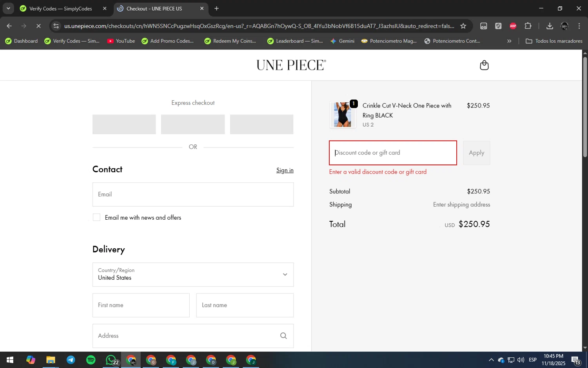Open the Redeem My Coins bookmark
This screenshot has height=368, width=588.
click(x=230, y=41)
